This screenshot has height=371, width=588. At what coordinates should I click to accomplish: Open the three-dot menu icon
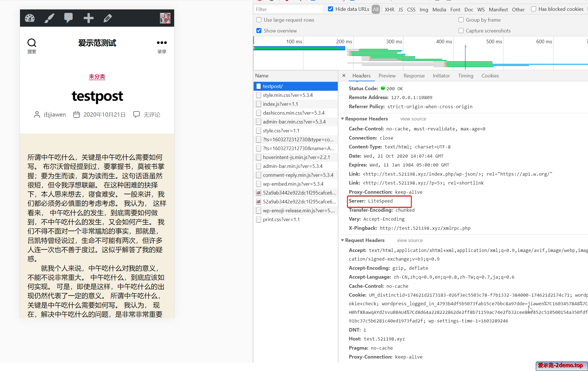point(162,43)
